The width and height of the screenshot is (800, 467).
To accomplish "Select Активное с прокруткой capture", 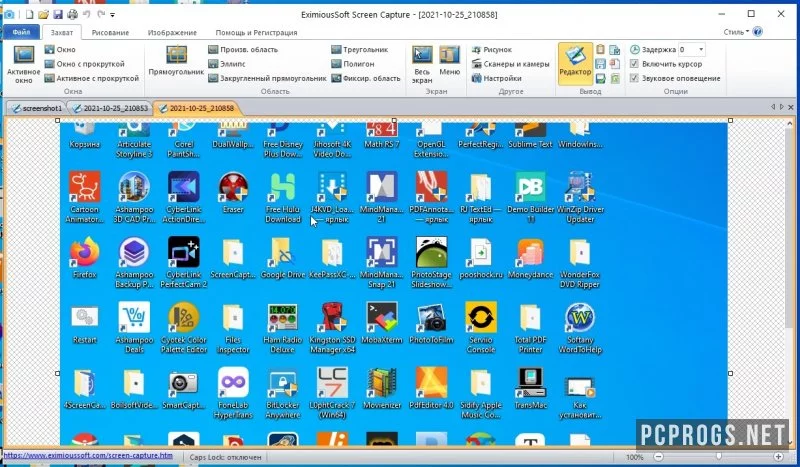I will [91, 78].
